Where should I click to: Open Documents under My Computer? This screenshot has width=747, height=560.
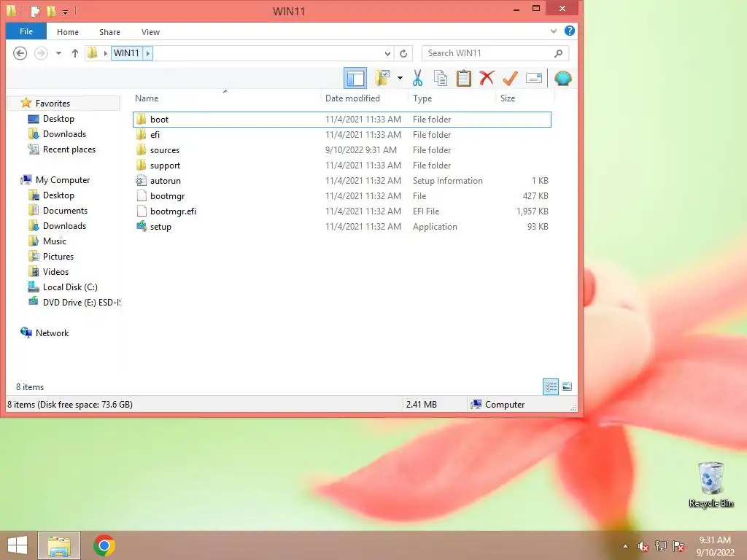pyautogui.click(x=58, y=211)
